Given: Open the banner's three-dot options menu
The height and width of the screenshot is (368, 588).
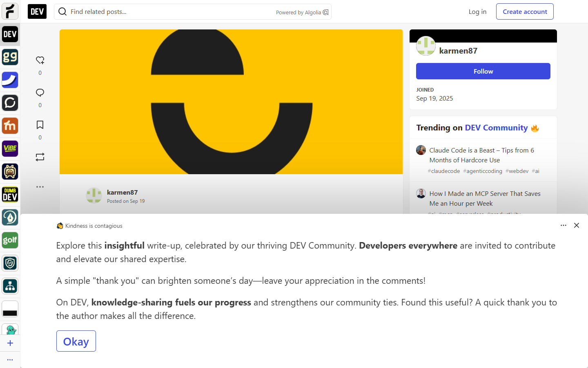Looking at the screenshot, I should point(563,225).
